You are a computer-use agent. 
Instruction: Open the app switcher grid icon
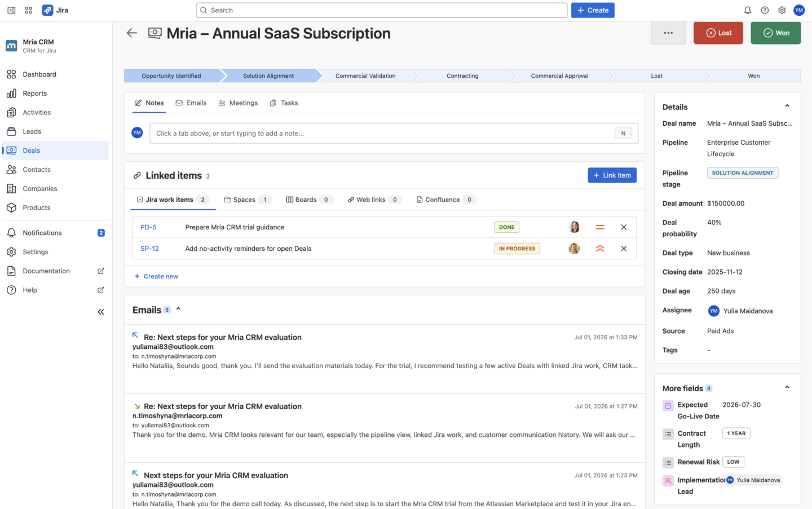[x=29, y=10]
